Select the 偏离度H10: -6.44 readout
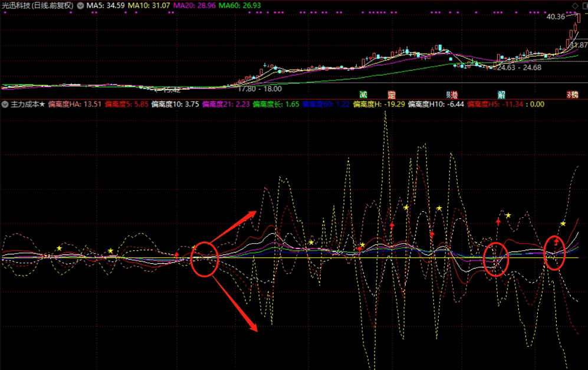This screenshot has height=370, width=588. [x=436, y=104]
